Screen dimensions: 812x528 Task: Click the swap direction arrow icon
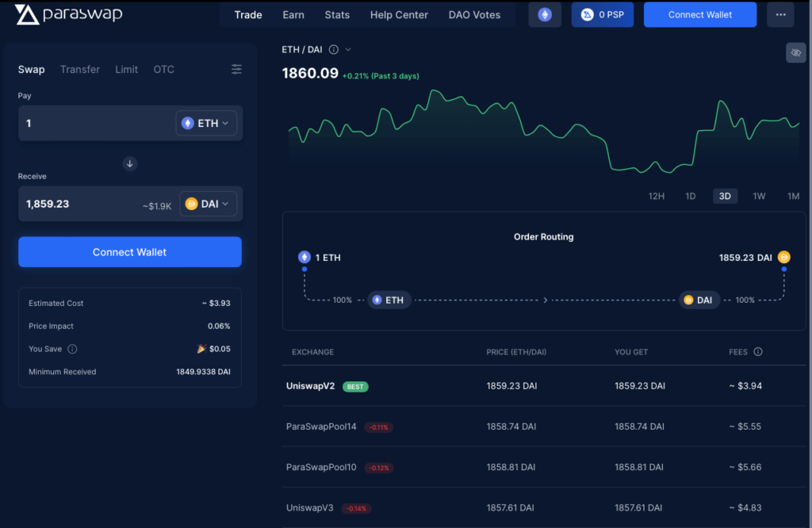(x=130, y=163)
